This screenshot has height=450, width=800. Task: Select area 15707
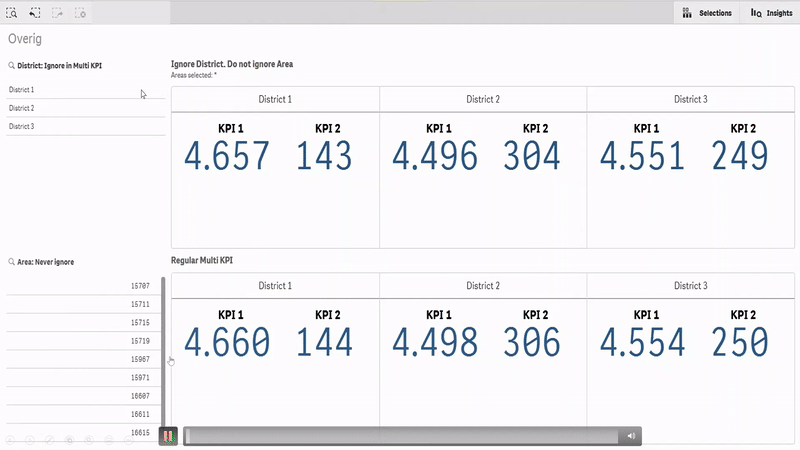pyautogui.click(x=83, y=286)
